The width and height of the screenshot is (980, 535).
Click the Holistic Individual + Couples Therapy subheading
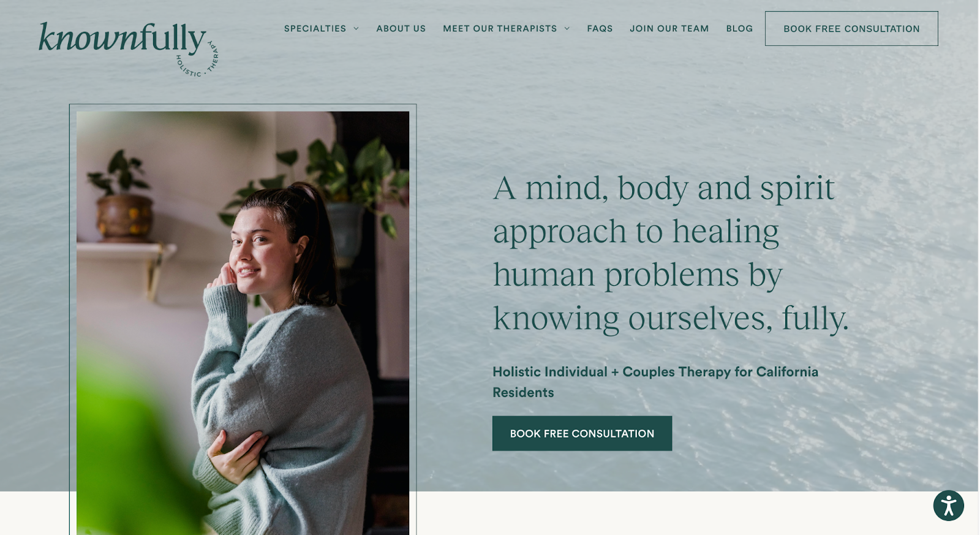(655, 382)
